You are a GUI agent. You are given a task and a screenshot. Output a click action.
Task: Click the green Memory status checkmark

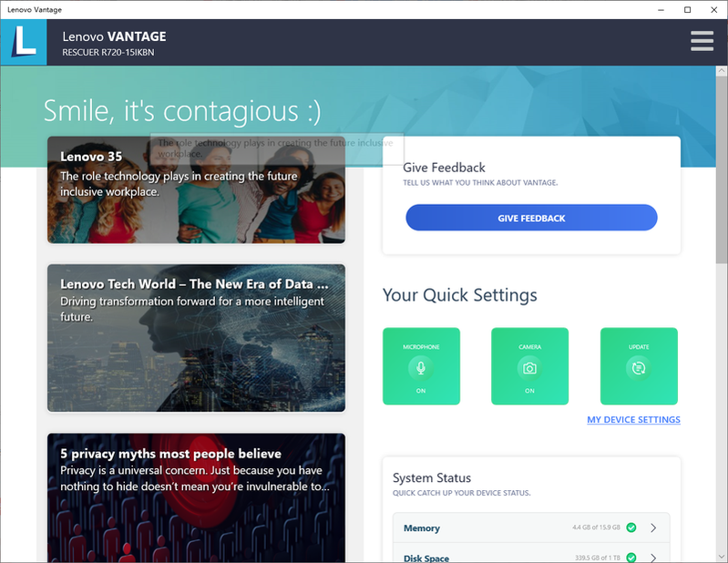[x=631, y=527]
